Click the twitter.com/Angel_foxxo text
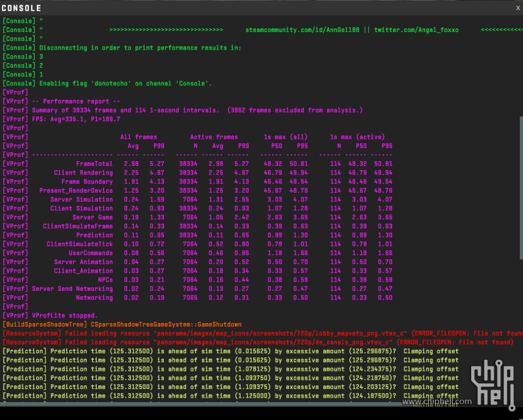The height and width of the screenshot is (420, 523). [x=416, y=30]
